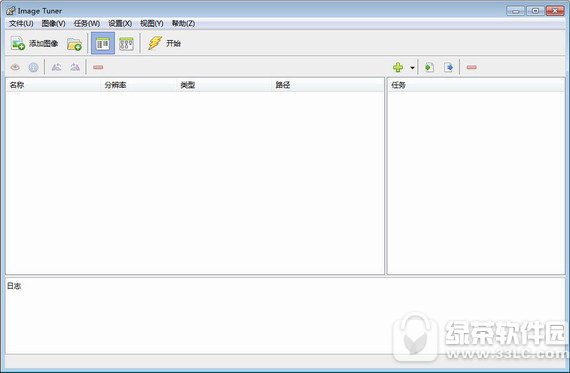Sort by the 路径 column header
This screenshot has height=373, width=570.
[x=328, y=85]
